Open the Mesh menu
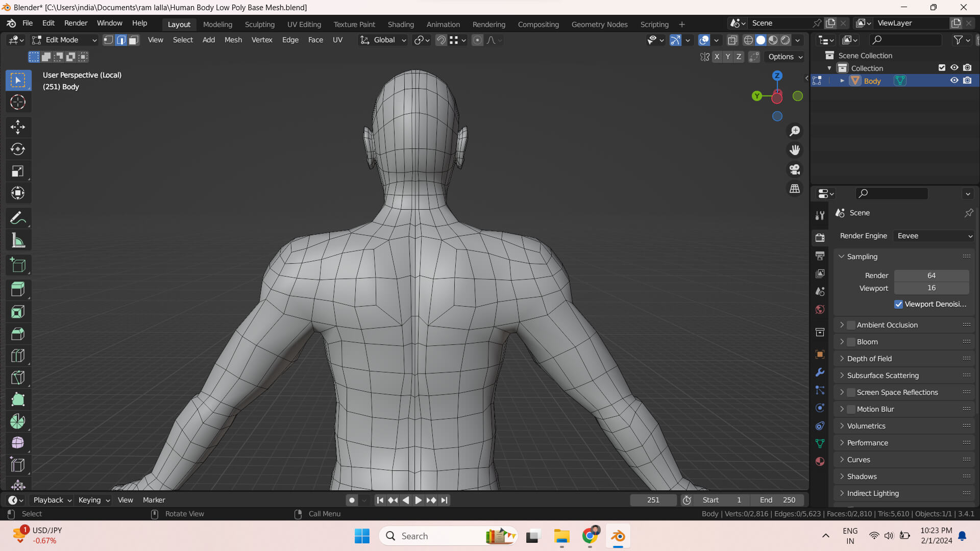 233,40
